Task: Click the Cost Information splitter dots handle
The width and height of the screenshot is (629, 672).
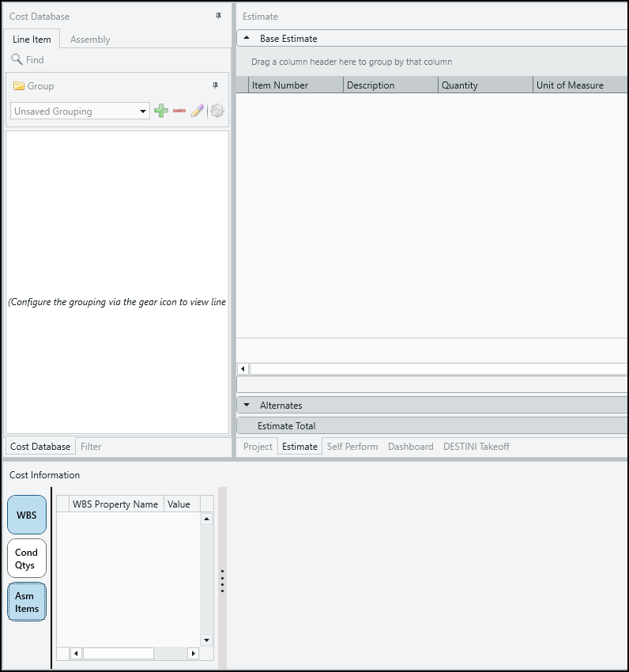Action: pos(222,581)
